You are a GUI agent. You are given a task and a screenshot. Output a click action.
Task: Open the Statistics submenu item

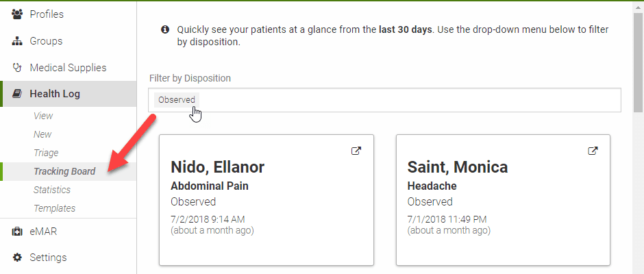(52, 190)
